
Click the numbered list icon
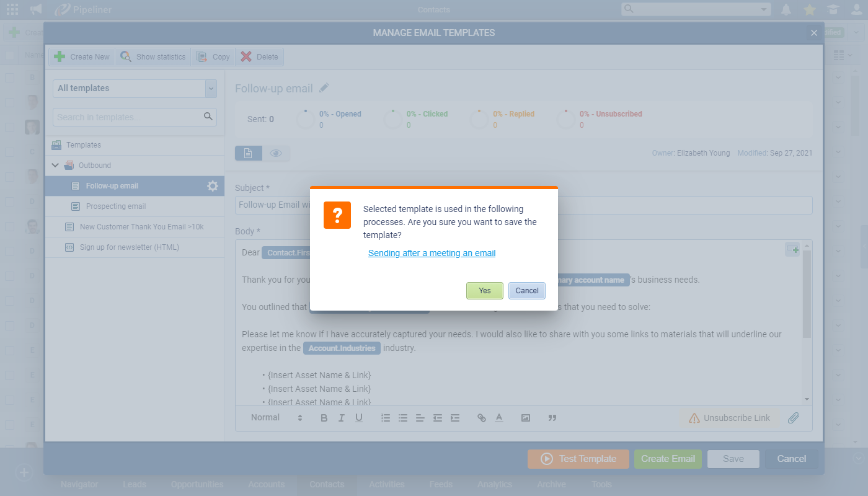pos(386,418)
